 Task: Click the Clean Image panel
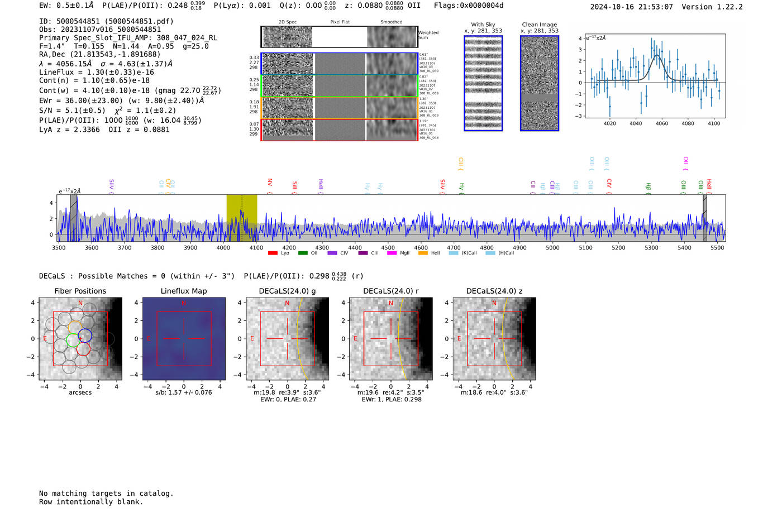pos(540,83)
